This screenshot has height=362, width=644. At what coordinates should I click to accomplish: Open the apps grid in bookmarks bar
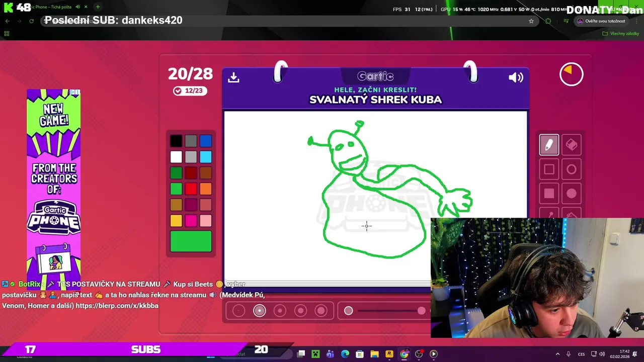click(x=7, y=34)
